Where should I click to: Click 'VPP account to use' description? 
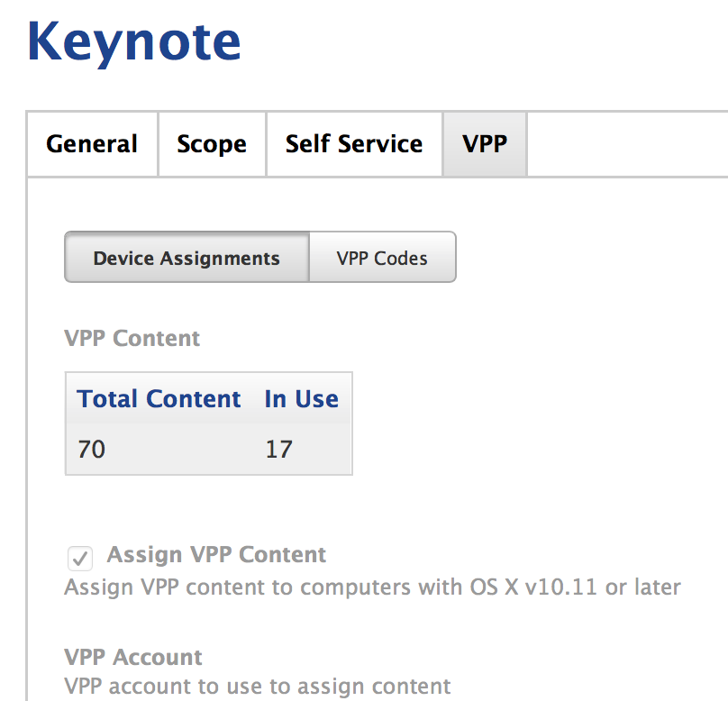257,687
